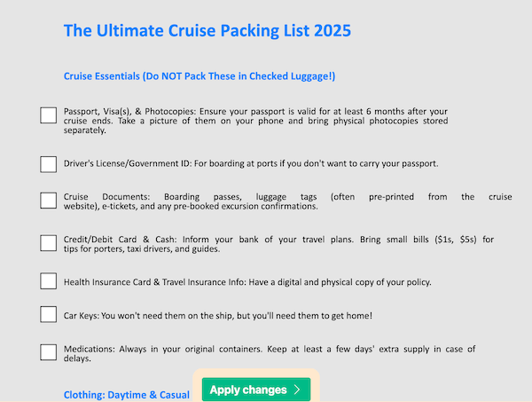
Task: Click the Car Keys item text
Action: coord(217,315)
